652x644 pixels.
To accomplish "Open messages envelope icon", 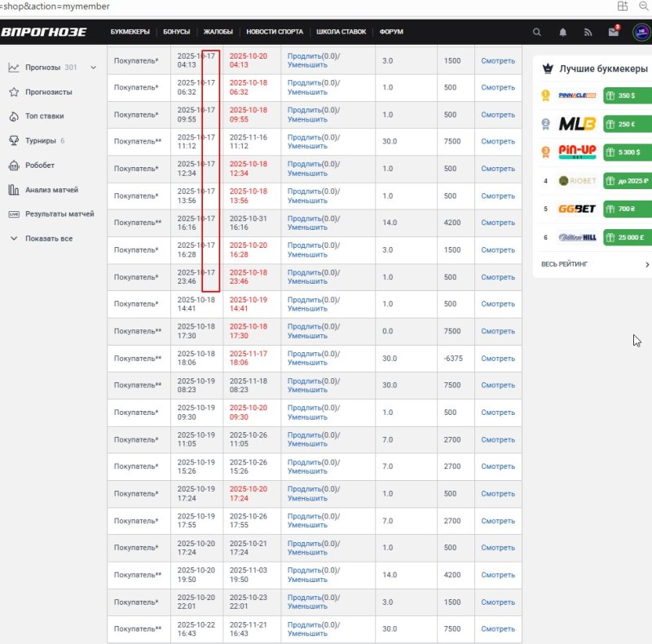I will click(x=613, y=33).
